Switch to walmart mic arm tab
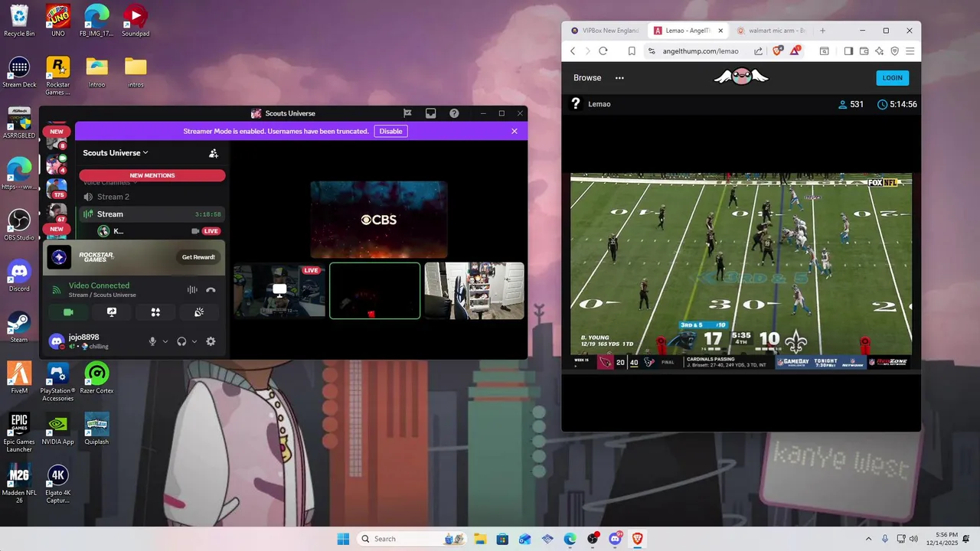 point(773,31)
